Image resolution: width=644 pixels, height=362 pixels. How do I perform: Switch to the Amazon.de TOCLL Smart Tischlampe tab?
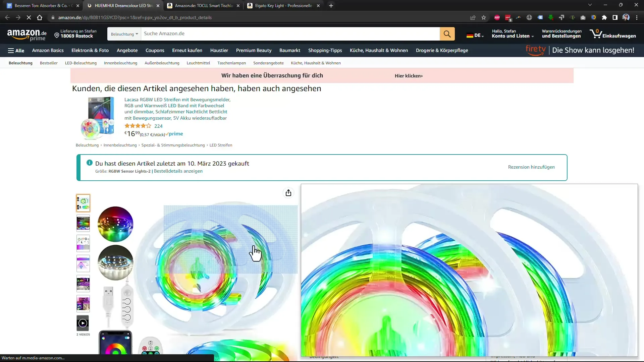204,6
